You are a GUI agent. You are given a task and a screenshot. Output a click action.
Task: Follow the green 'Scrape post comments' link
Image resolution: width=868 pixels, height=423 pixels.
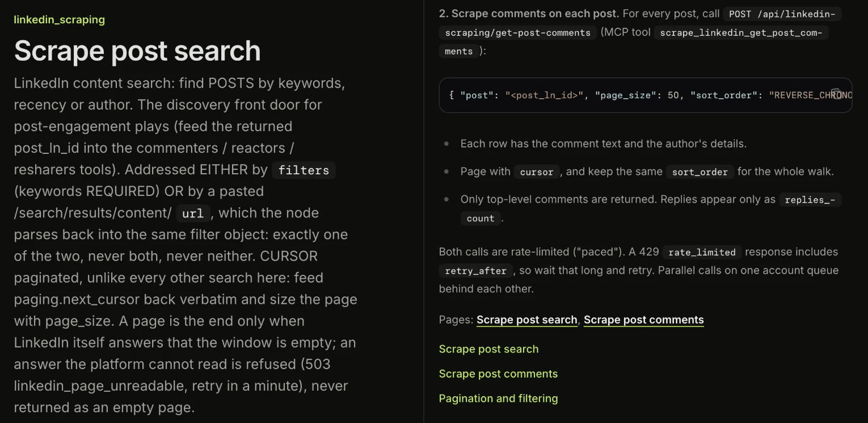pyautogui.click(x=498, y=374)
